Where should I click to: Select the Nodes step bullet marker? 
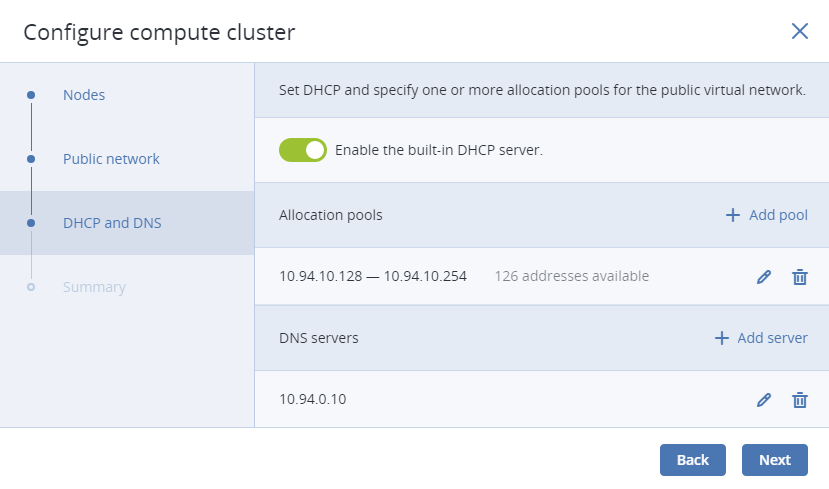pyautogui.click(x=31, y=95)
